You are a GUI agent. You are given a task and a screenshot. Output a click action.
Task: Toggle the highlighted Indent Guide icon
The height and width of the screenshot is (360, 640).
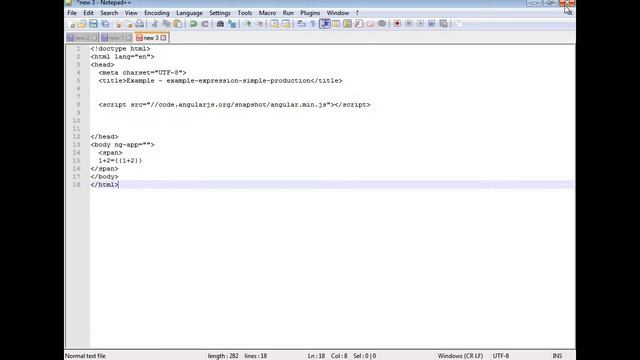click(325, 24)
